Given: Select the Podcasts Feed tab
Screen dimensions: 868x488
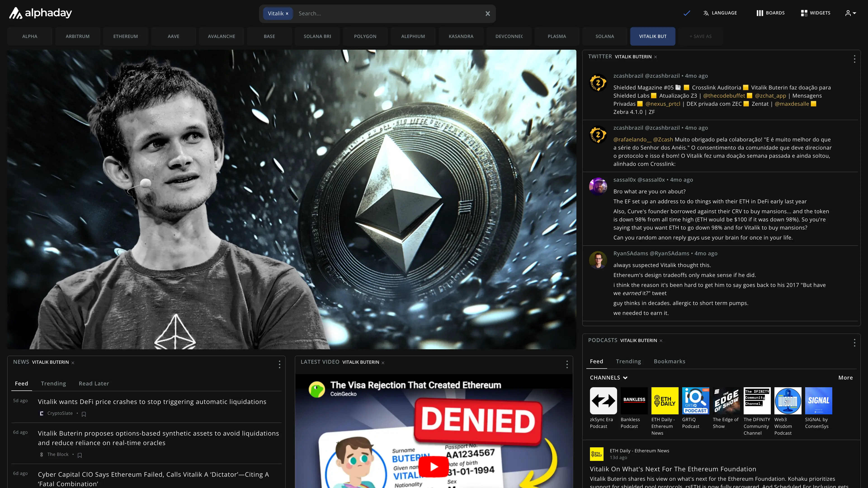Looking at the screenshot, I should (x=597, y=361).
